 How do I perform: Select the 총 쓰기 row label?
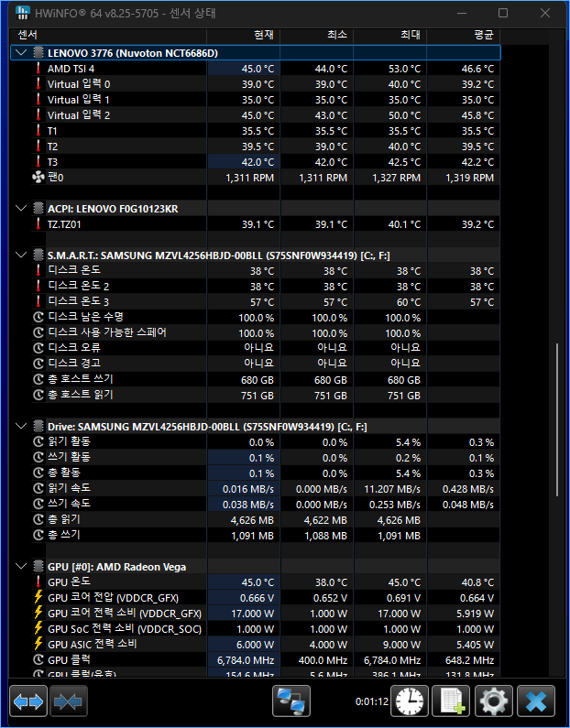pos(64,536)
